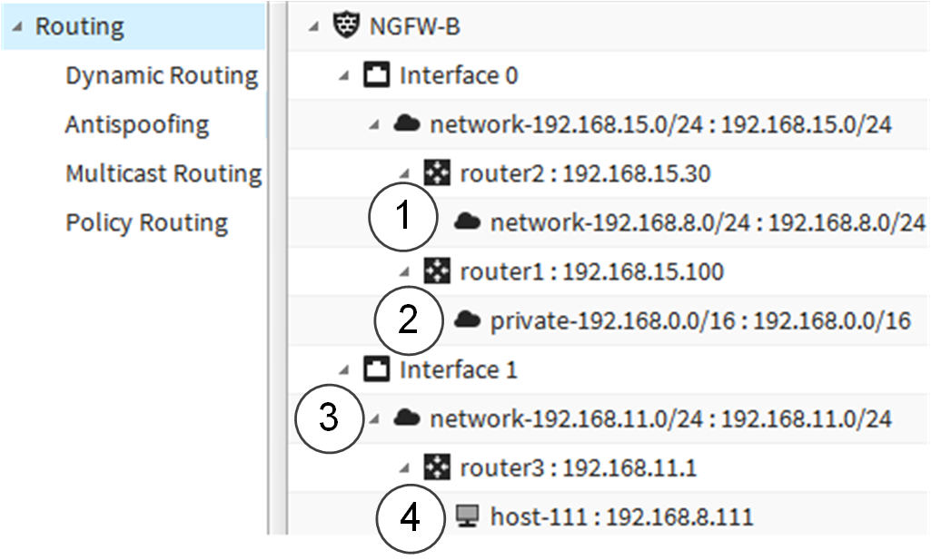This screenshot has height=560, width=931.
Task: Click the Interface 0 port icon
Action: click(376, 75)
